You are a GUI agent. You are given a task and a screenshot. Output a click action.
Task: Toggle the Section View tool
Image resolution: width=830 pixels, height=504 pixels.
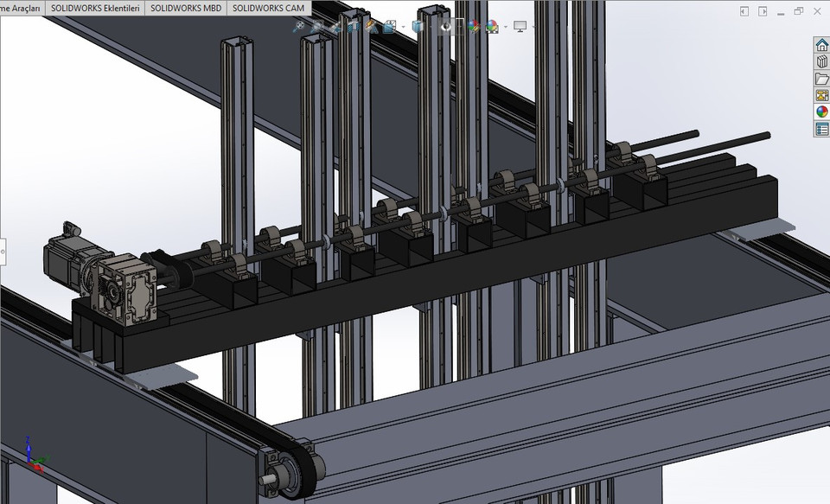353,26
